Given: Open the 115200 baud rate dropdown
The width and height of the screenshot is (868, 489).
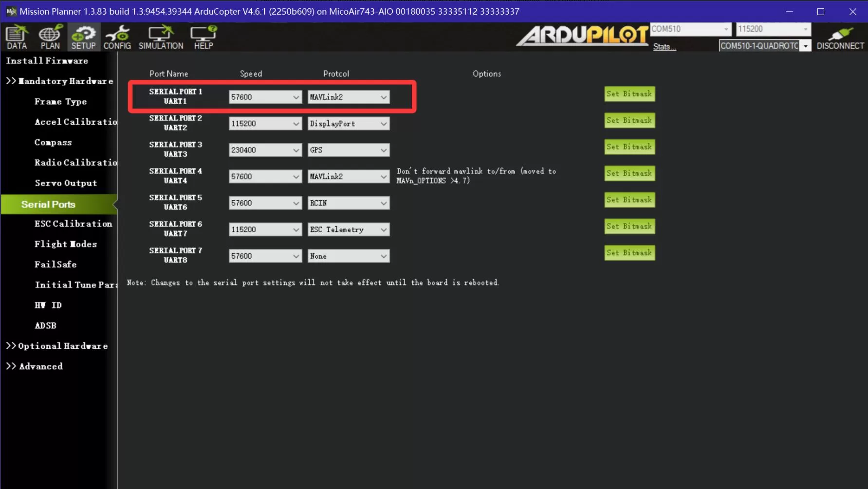Looking at the screenshot, I should tap(773, 29).
